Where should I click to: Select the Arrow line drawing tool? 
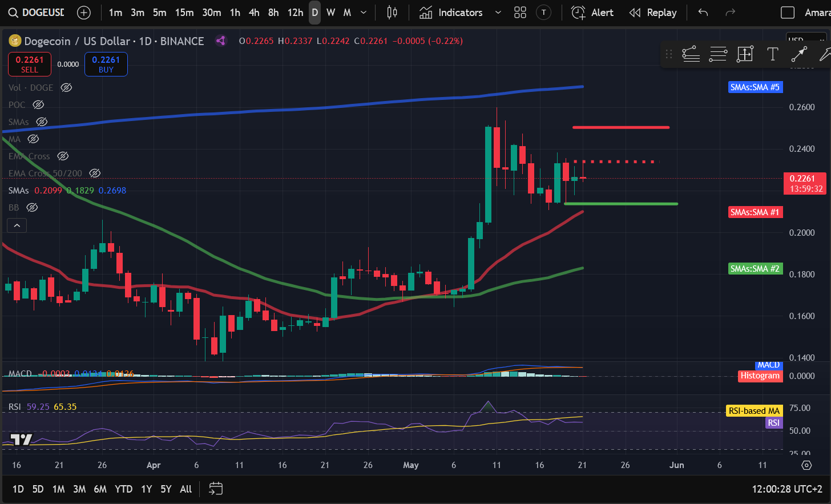[x=799, y=54]
